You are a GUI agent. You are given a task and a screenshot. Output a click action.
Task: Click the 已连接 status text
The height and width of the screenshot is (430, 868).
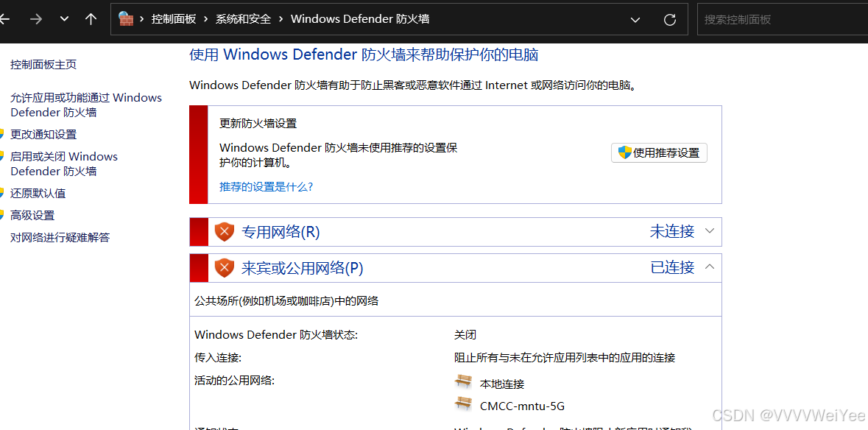point(672,267)
